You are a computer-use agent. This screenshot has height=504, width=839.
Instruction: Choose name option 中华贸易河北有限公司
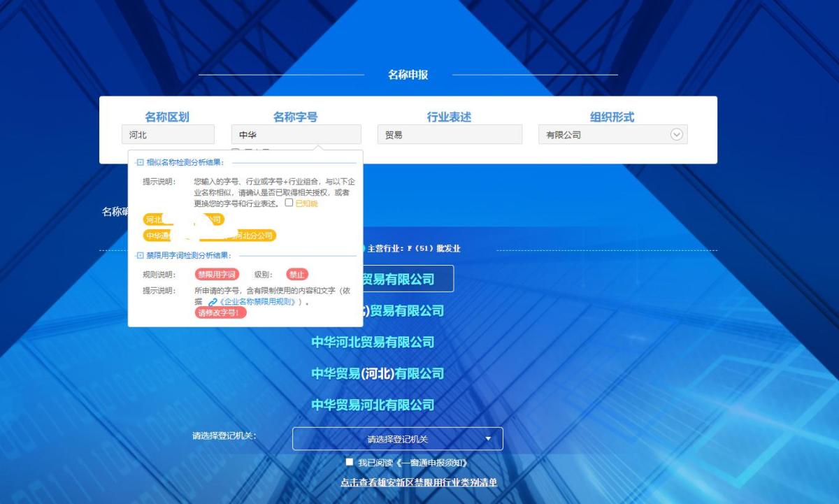tap(373, 405)
